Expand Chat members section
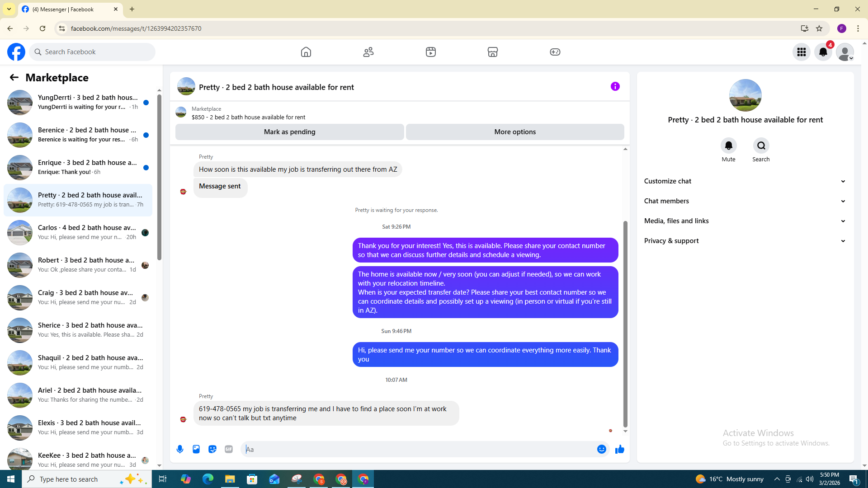Image resolution: width=868 pixels, height=488 pixels. pyautogui.click(x=745, y=201)
